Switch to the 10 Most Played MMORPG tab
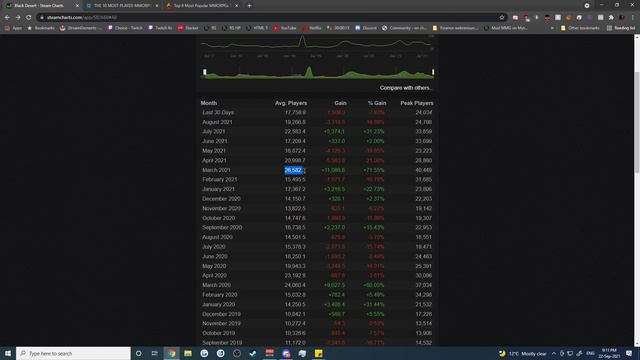 [x=121, y=6]
